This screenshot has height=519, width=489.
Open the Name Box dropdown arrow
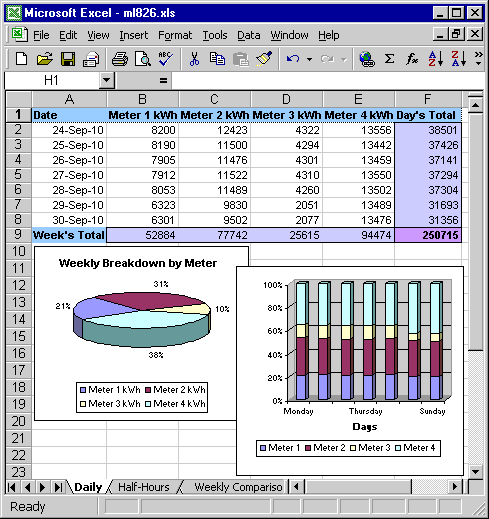(107, 80)
